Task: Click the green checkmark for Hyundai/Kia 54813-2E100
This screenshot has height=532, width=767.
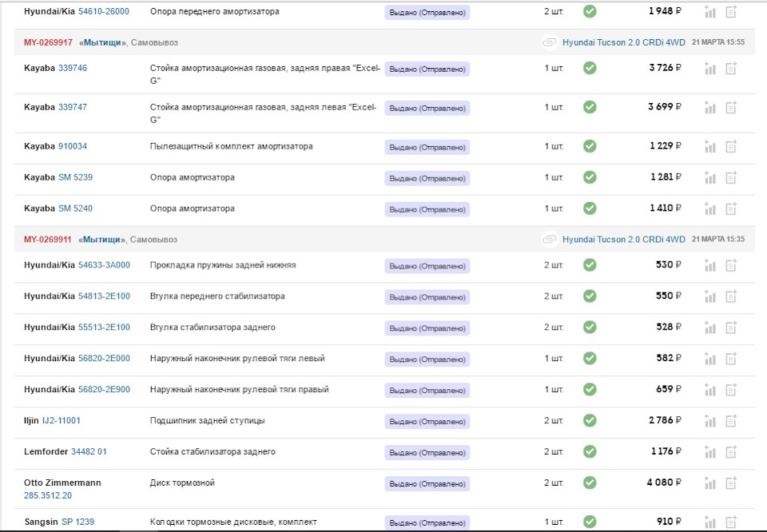Action: click(x=590, y=296)
